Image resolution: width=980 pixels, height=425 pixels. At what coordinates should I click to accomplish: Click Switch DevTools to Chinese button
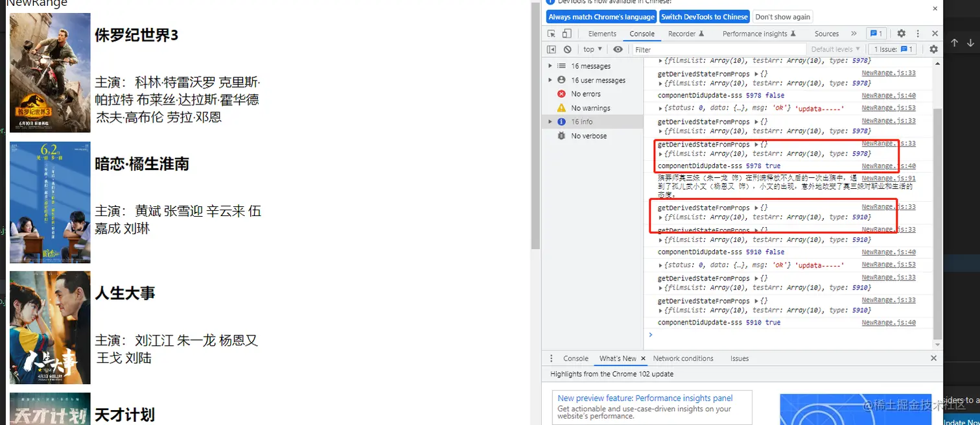[x=705, y=17]
